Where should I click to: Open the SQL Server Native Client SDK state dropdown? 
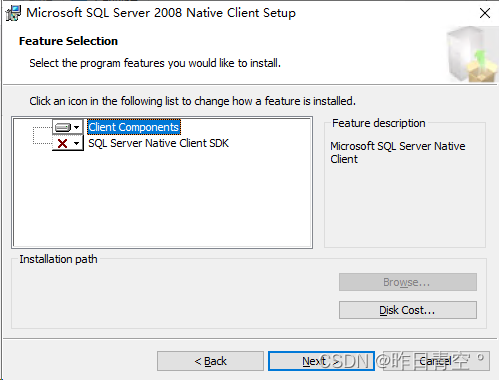(68, 144)
